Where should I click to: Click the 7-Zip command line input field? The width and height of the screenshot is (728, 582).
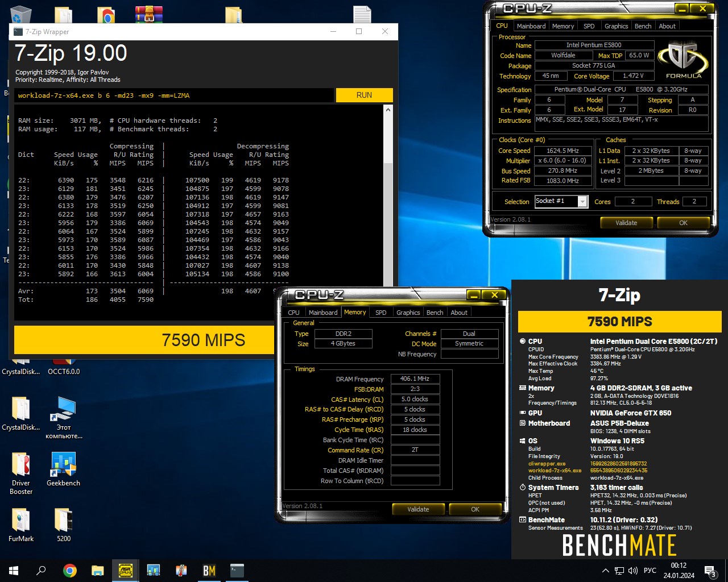click(174, 95)
